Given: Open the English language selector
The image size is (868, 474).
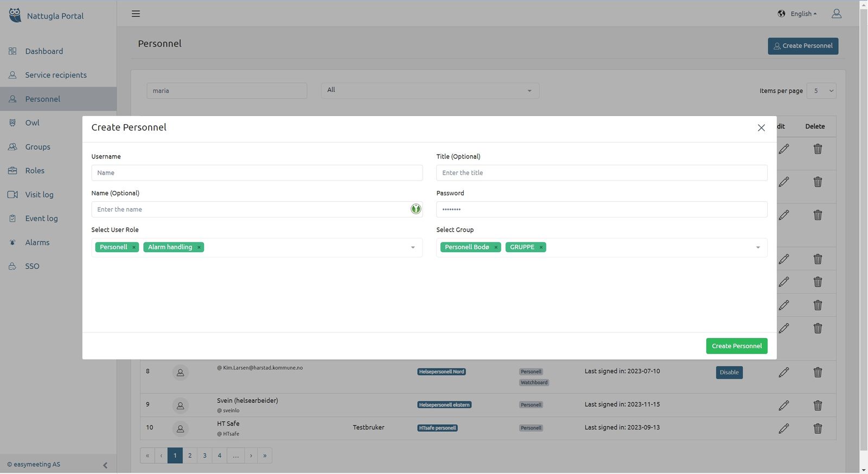Looking at the screenshot, I should click(x=797, y=14).
